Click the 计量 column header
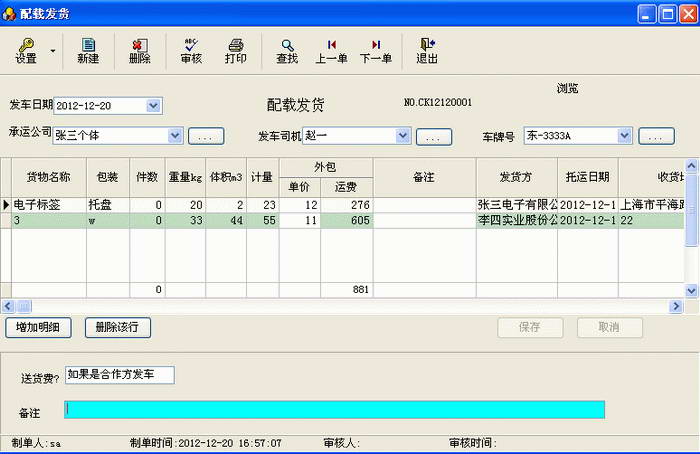Screen dimensions: 700x454 click(x=262, y=177)
